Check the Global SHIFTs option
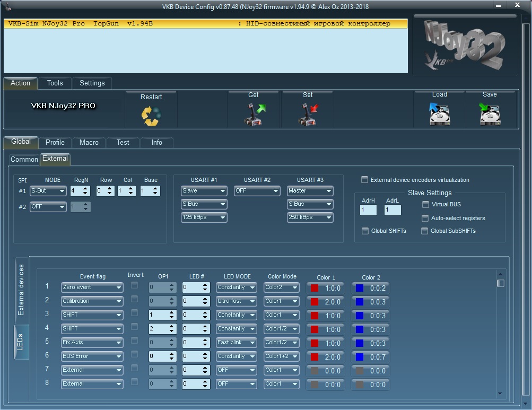The height and width of the screenshot is (410, 532). click(x=365, y=231)
